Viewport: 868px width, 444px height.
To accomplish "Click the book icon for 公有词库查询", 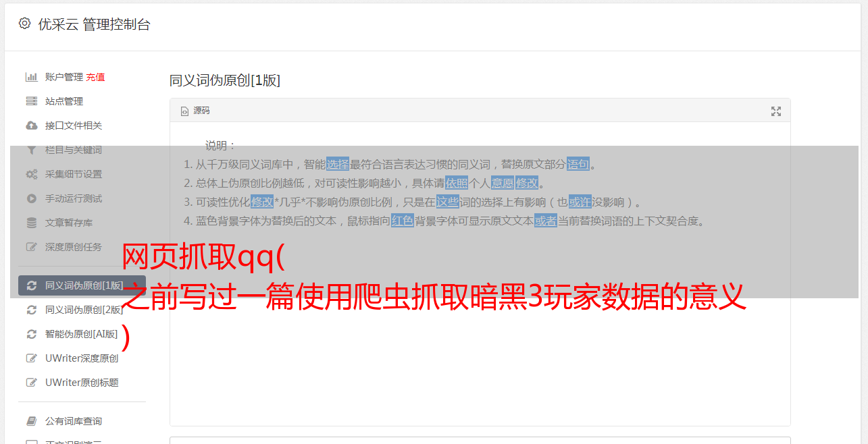I will click(x=31, y=421).
